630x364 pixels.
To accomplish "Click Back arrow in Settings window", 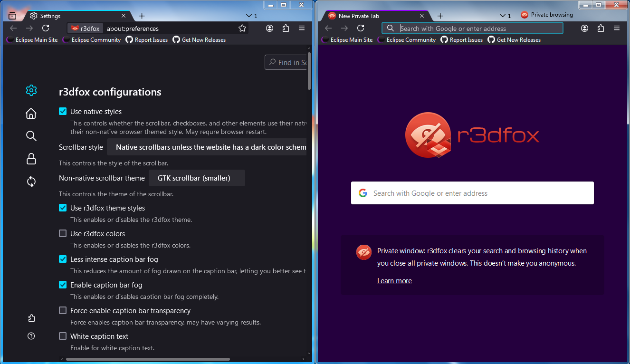I will (x=13, y=29).
